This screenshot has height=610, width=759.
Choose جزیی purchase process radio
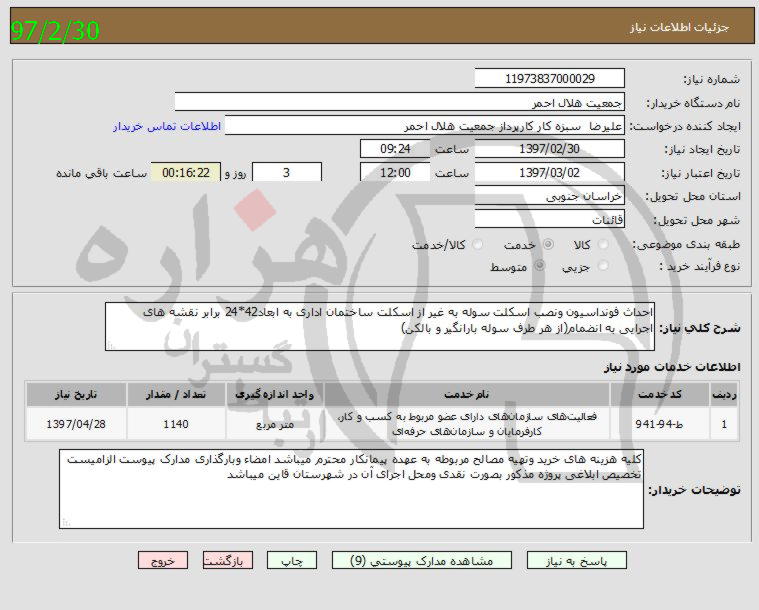[x=603, y=266]
